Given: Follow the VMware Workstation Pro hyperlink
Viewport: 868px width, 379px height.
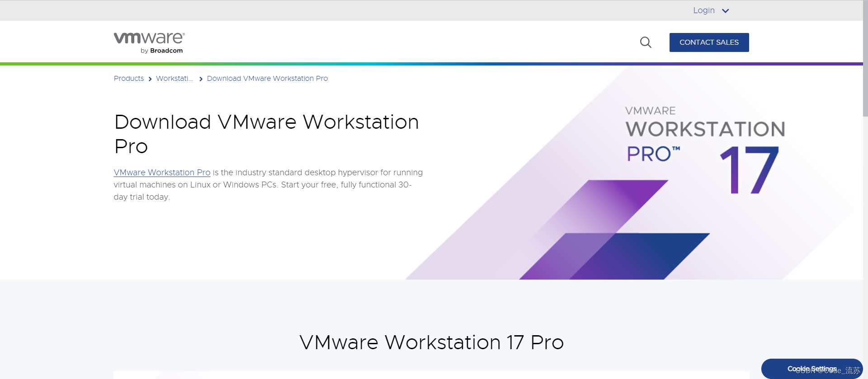Looking at the screenshot, I should 162,173.
